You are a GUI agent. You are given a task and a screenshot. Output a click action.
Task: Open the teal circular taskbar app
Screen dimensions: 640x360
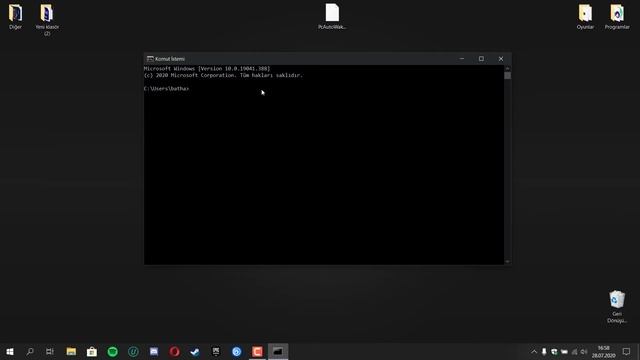133,351
